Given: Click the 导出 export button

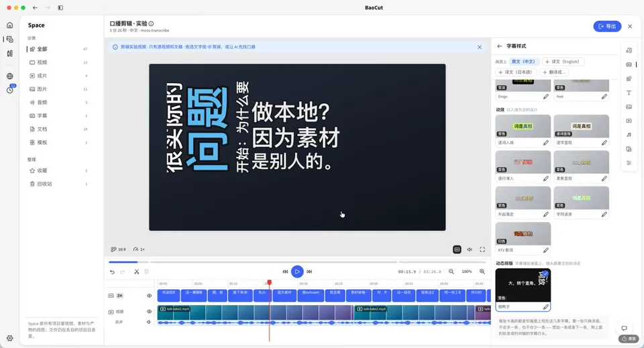Looking at the screenshot, I should [x=607, y=26].
